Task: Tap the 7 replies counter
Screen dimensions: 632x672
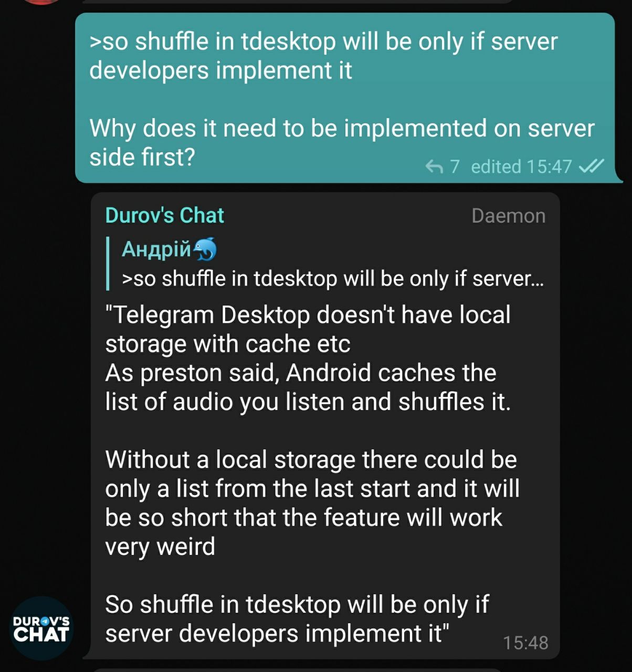Action: coord(455,167)
